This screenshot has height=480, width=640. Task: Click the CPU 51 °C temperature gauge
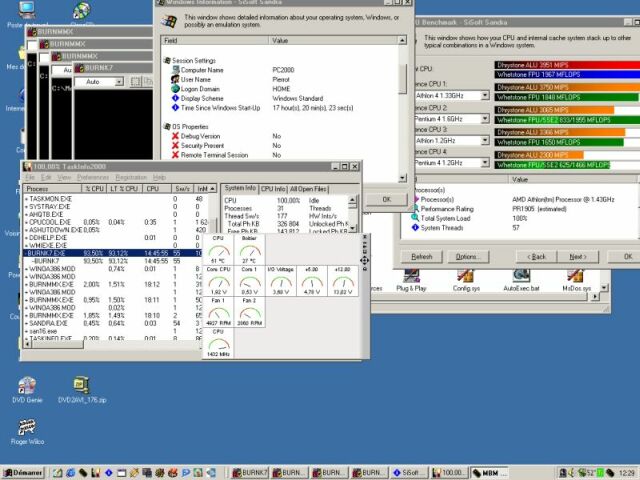(x=218, y=249)
